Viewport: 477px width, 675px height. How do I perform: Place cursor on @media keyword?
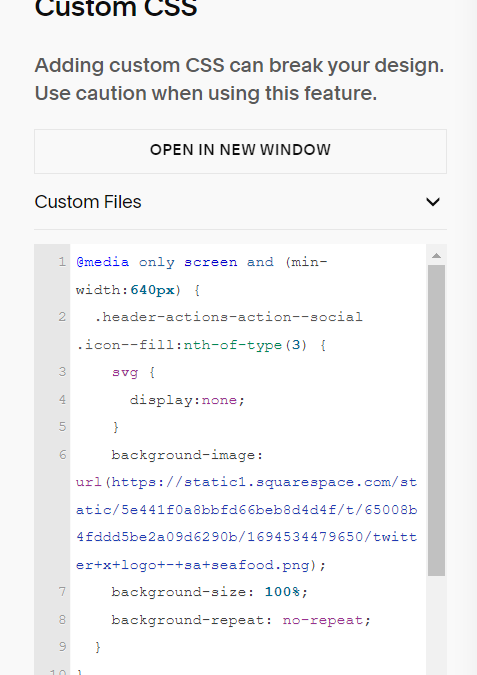[x=102, y=262]
